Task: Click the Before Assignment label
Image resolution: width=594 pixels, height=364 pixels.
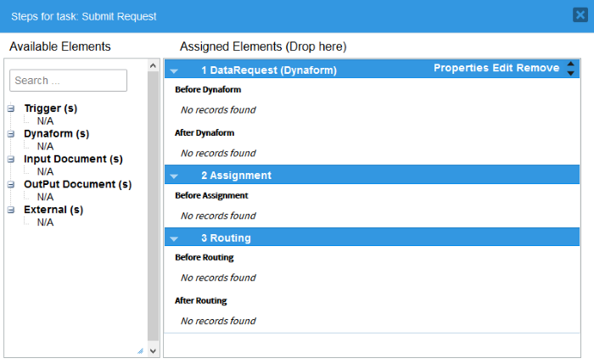Action: pyautogui.click(x=211, y=195)
